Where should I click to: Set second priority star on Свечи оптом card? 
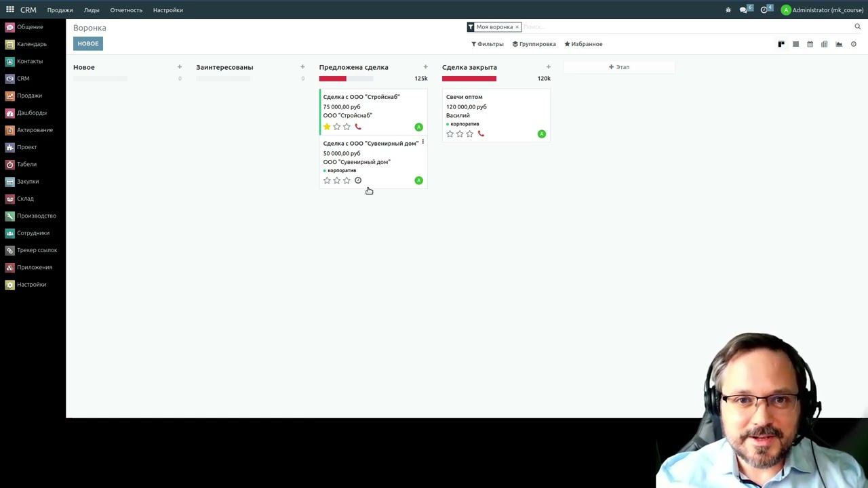point(460,134)
